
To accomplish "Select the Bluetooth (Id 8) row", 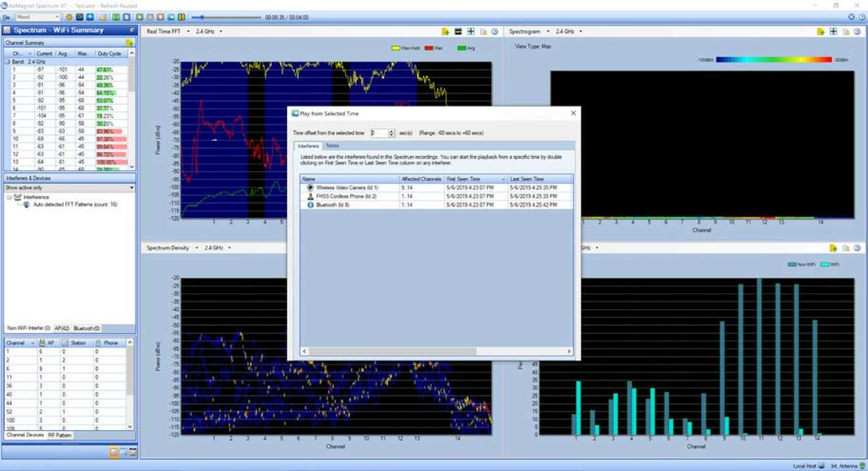I will tap(437, 205).
